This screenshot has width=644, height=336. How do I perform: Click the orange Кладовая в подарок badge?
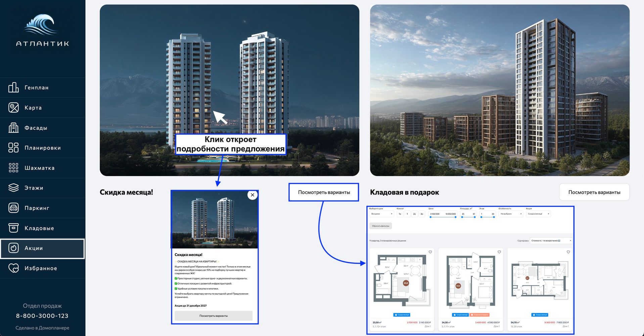point(479,315)
